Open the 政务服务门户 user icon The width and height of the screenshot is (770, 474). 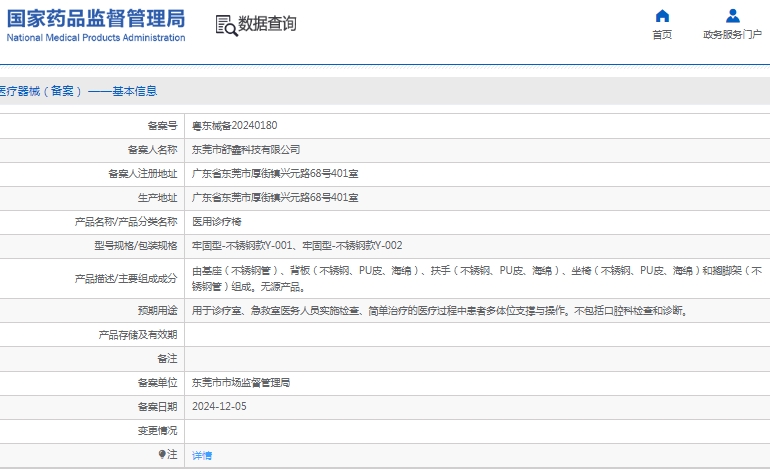click(733, 16)
